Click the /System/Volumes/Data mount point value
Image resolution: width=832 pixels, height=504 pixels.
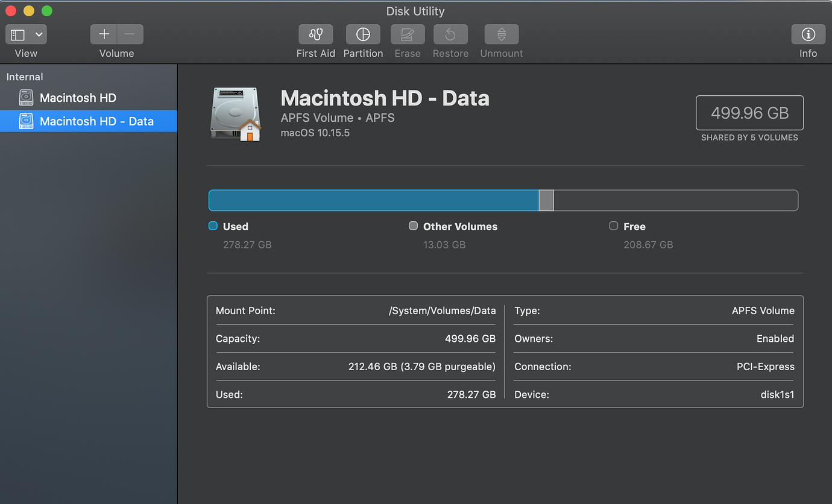pyautogui.click(x=443, y=311)
